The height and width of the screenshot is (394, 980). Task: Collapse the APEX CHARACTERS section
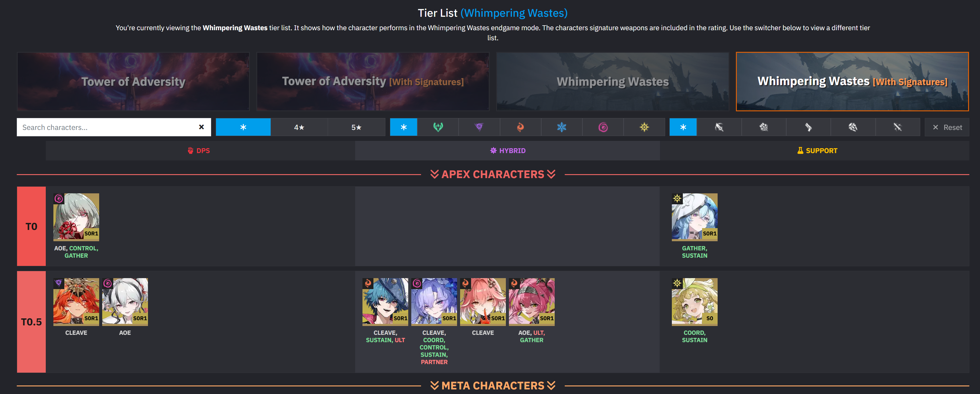(493, 174)
